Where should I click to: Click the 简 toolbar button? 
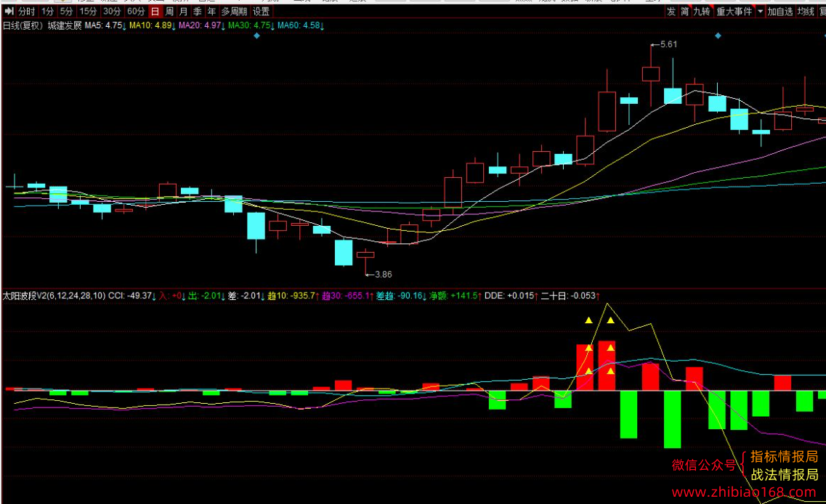[685, 11]
